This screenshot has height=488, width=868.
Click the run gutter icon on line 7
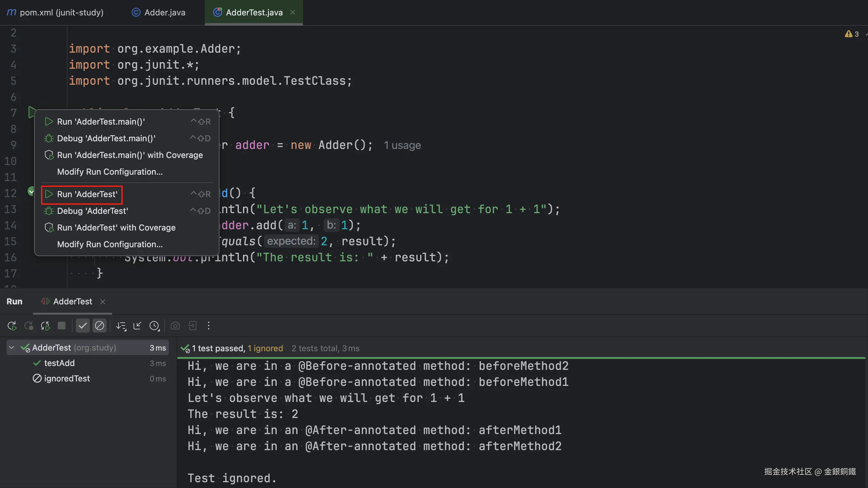[x=32, y=112]
